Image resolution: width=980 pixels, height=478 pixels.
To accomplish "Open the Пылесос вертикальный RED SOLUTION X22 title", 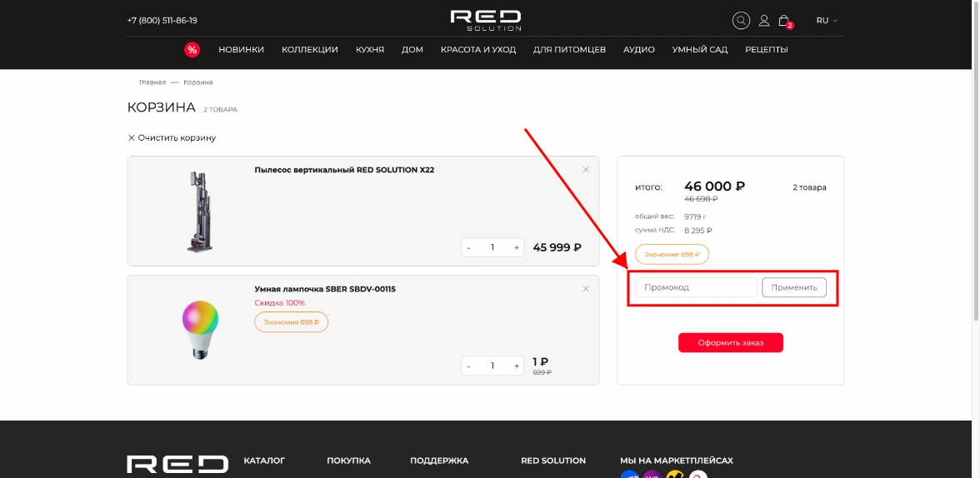I will click(x=344, y=170).
